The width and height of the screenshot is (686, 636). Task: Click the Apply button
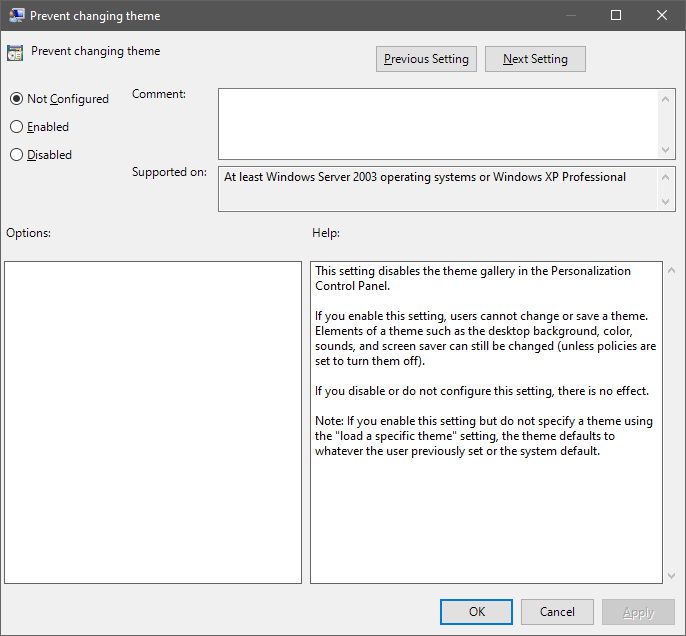[x=638, y=612]
